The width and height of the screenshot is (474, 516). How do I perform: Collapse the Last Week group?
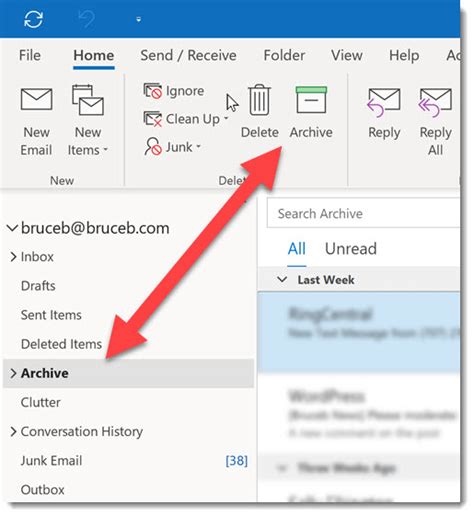coord(282,279)
